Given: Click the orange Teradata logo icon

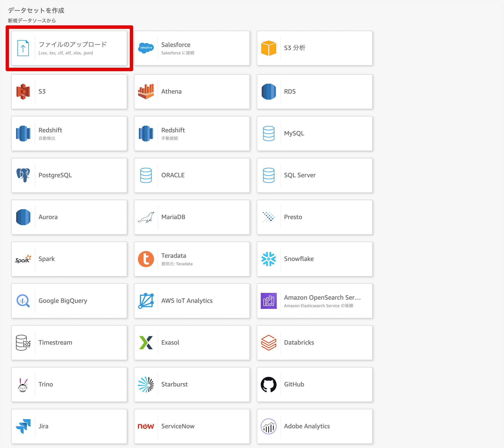Looking at the screenshot, I should click(146, 259).
